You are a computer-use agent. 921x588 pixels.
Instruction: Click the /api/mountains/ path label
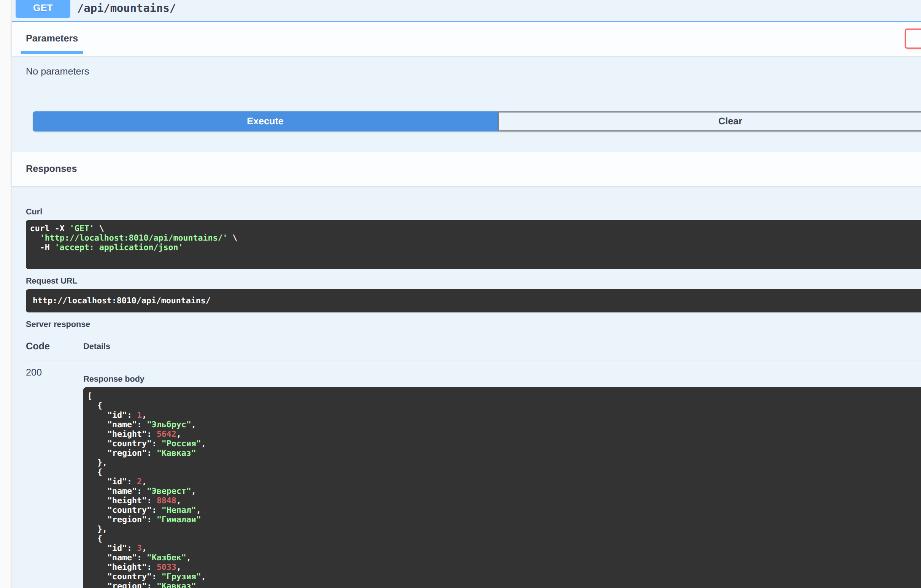(127, 8)
